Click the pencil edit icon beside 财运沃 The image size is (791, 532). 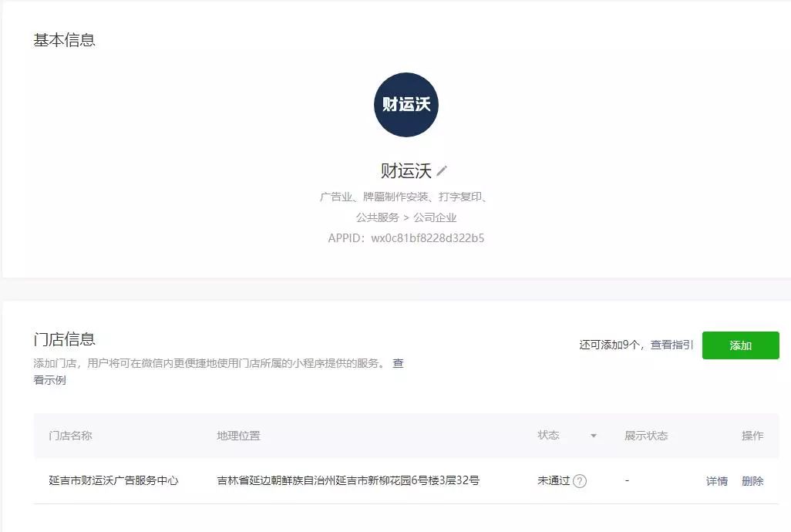click(442, 171)
